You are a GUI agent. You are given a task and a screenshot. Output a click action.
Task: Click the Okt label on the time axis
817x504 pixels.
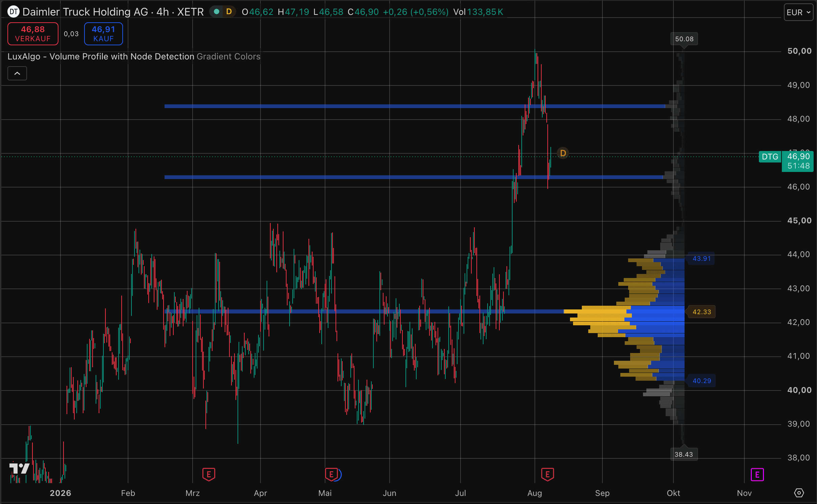tap(673, 493)
